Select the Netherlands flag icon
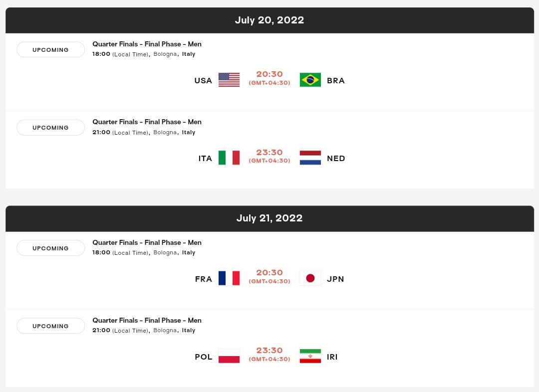This screenshot has width=539, height=392. 310,158
